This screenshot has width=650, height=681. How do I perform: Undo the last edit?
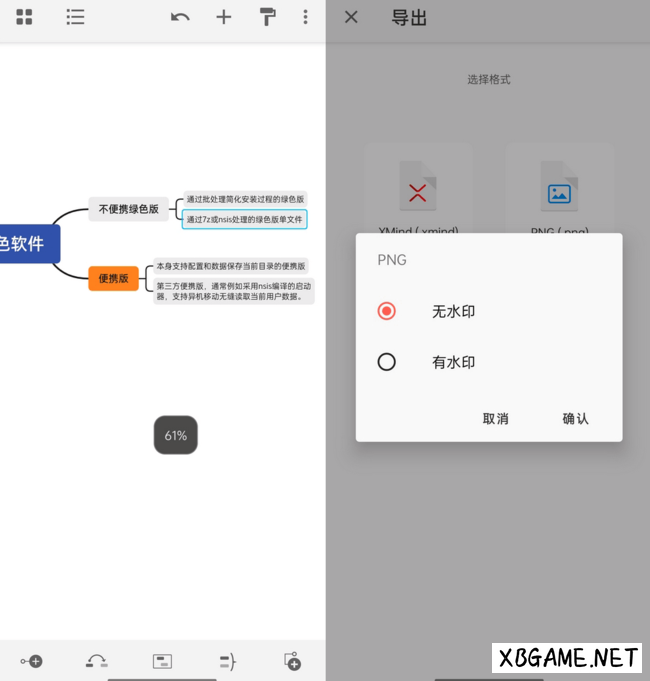pyautogui.click(x=180, y=17)
